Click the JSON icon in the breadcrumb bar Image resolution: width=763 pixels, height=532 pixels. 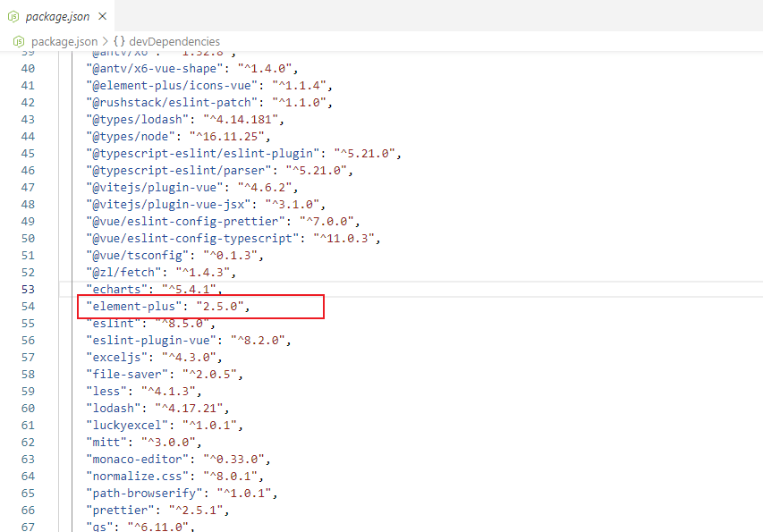18,41
